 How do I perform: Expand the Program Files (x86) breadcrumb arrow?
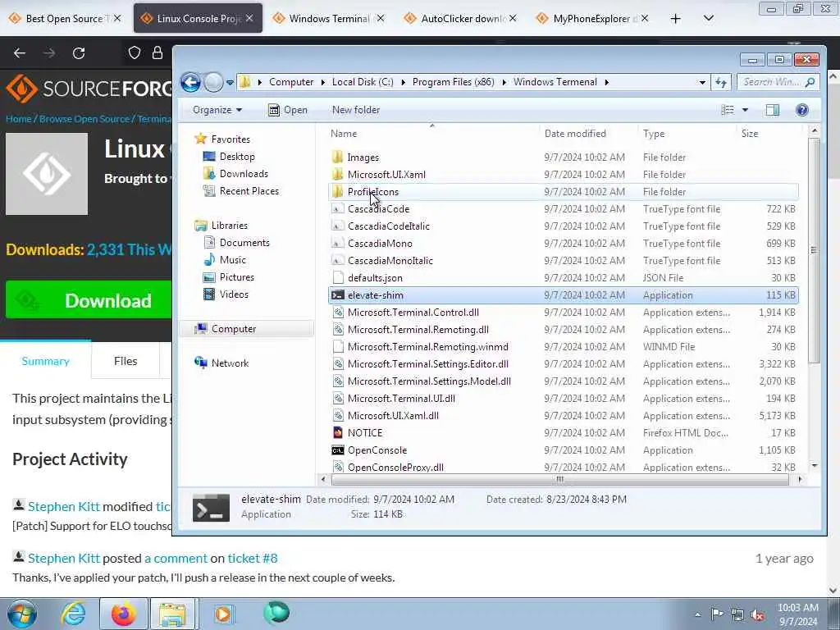(504, 82)
